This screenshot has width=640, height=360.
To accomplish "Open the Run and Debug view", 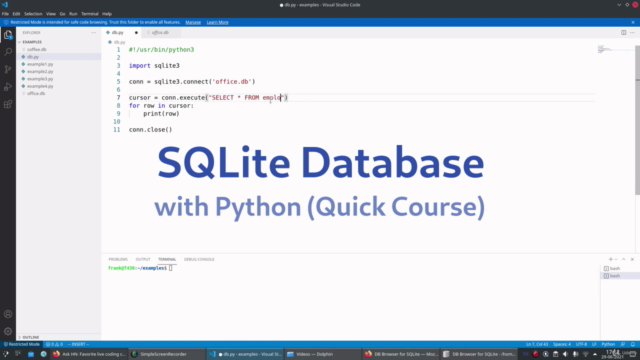I will (x=8, y=87).
